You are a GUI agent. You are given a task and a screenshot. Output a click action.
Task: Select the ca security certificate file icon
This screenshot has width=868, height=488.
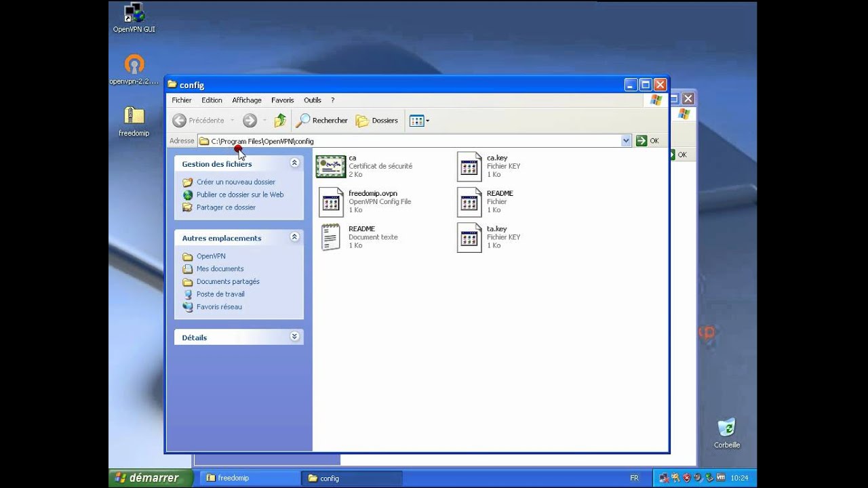pos(331,167)
